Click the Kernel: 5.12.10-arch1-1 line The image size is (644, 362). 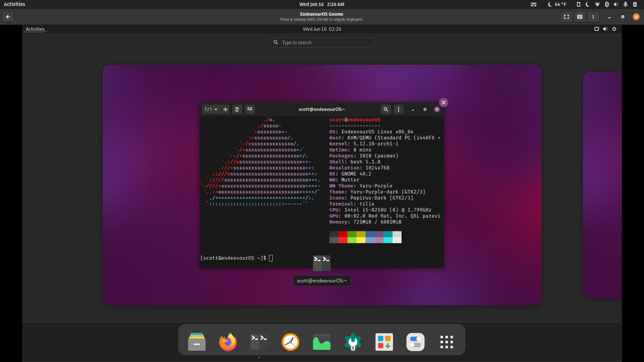pyautogui.click(x=364, y=144)
